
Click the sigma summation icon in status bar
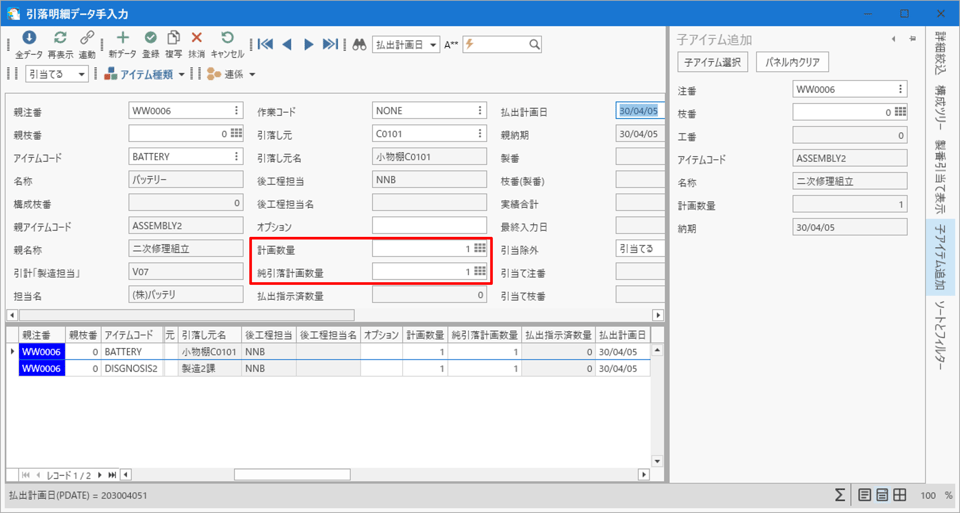tap(840, 495)
